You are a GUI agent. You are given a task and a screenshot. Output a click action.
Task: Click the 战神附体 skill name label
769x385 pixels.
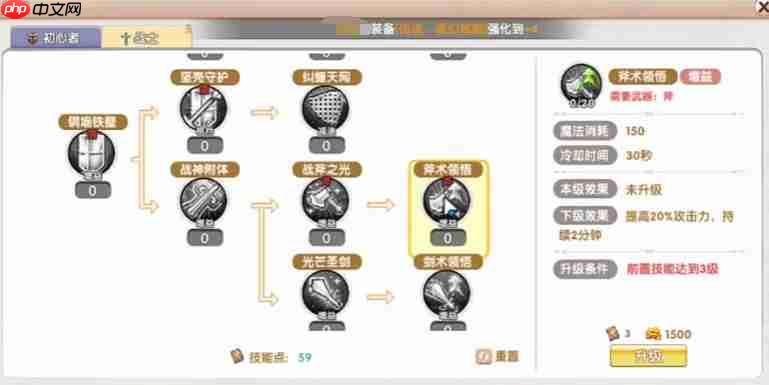205,170
